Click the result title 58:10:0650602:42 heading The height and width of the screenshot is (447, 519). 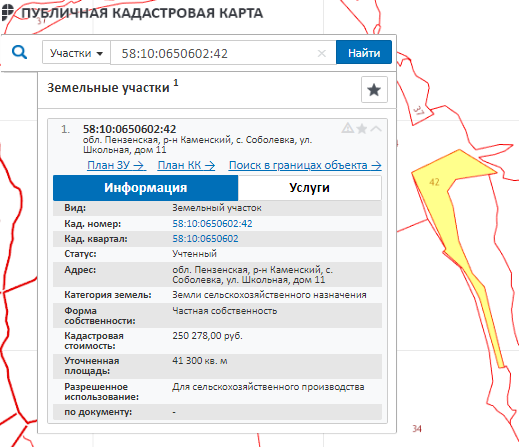point(129,129)
